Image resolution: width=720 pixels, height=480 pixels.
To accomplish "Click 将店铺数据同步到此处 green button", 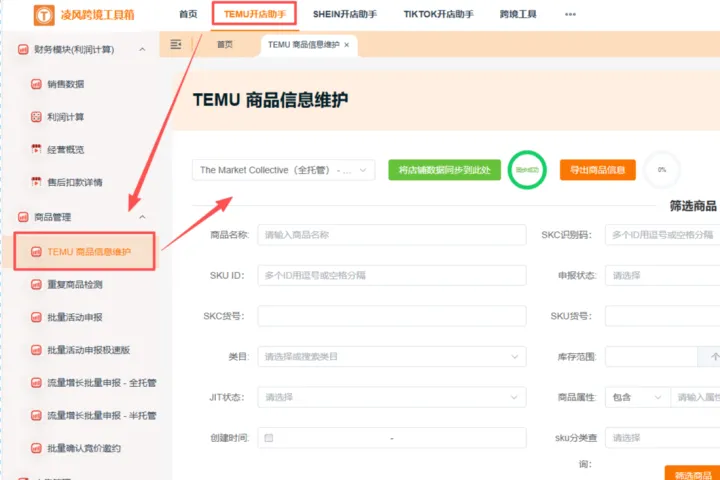I will (444, 170).
